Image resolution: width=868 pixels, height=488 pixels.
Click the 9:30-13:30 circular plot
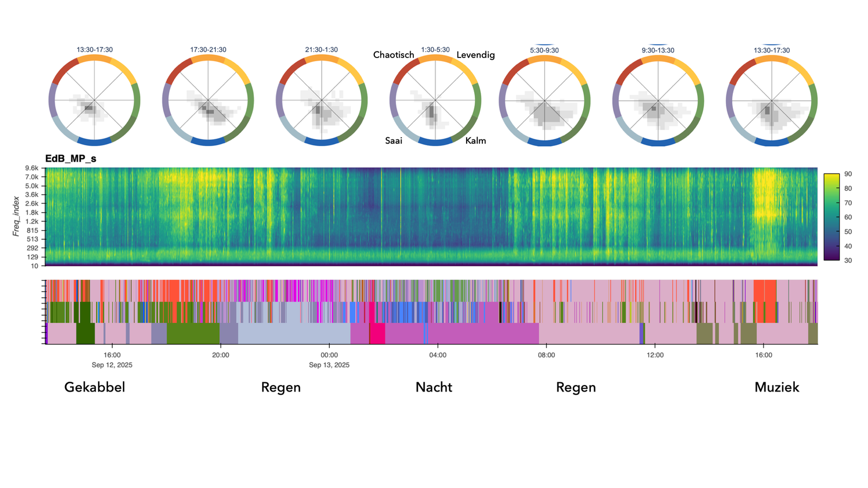pyautogui.click(x=658, y=101)
